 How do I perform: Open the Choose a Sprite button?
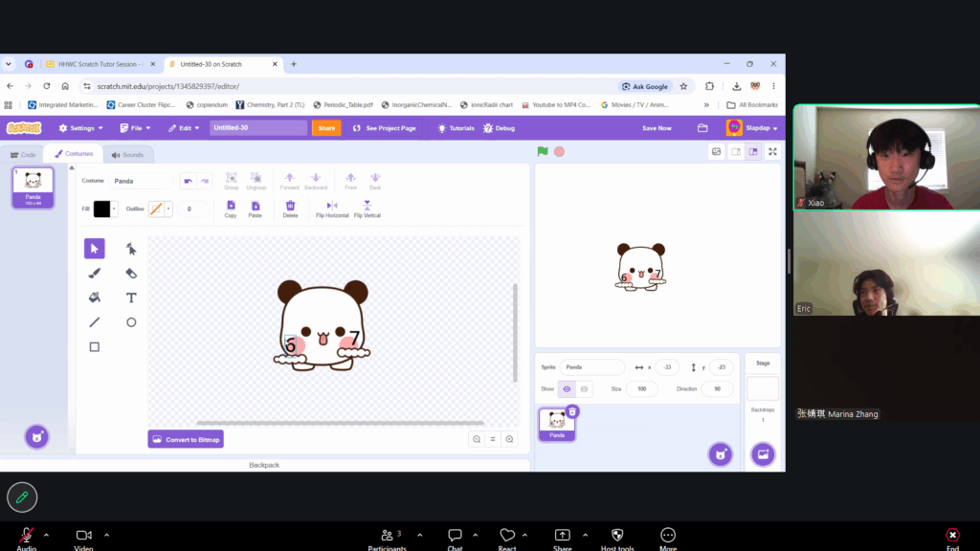coord(720,454)
